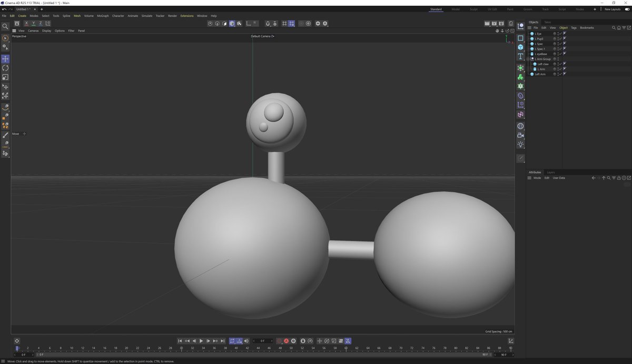Click the Play forward button
Image resolution: width=632 pixels, height=364 pixels.
click(x=201, y=341)
